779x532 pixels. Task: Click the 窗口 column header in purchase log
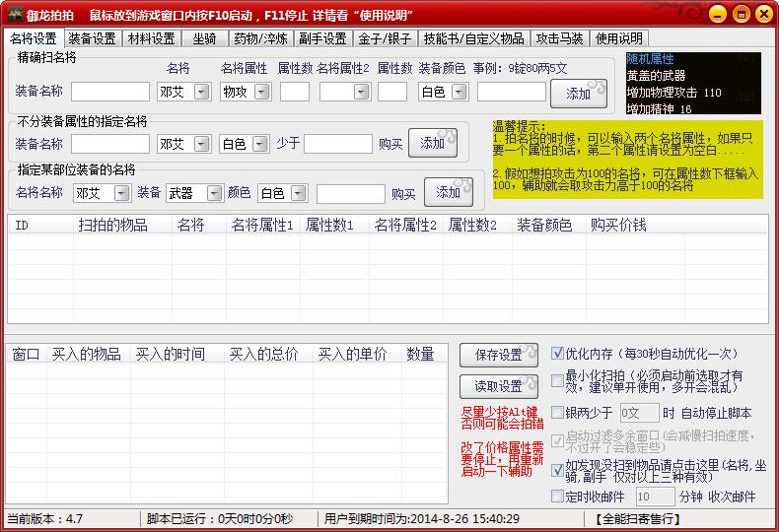pos(27,355)
